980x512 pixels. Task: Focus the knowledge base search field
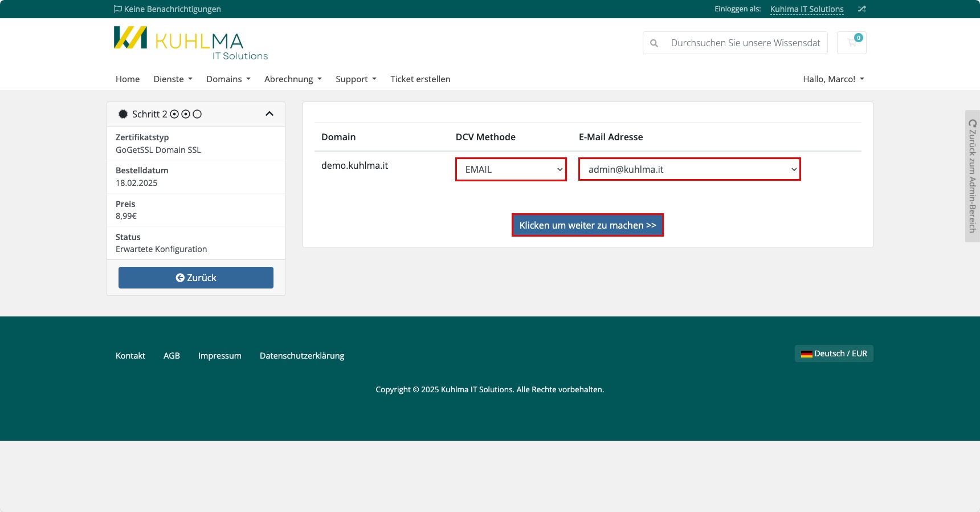(x=746, y=43)
